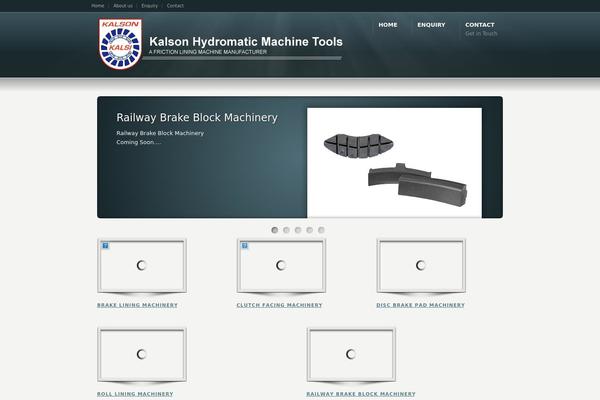Select the first slider pagination dot
This screenshot has height=400, width=600.
pyautogui.click(x=274, y=230)
